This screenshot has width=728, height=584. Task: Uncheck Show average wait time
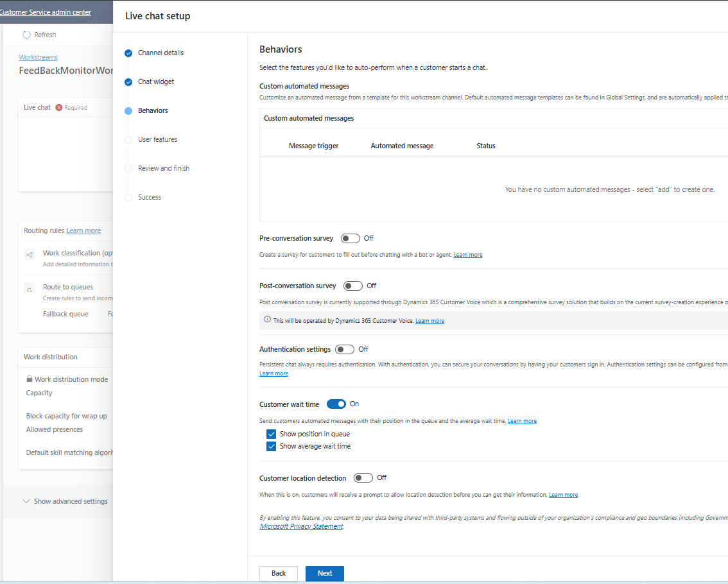pos(271,447)
